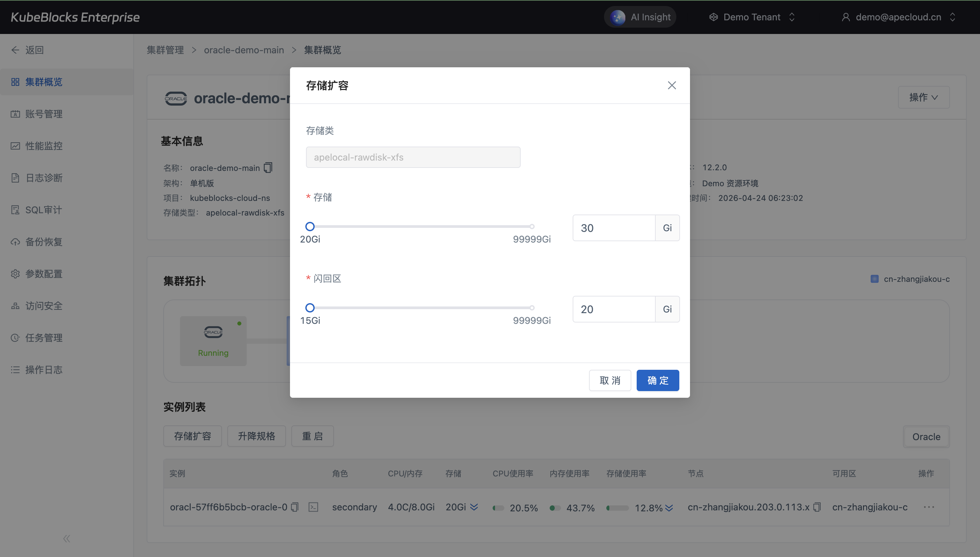The image size is (980, 557).
Task: Click the 闪回区 size input field
Action: point(613,309)
